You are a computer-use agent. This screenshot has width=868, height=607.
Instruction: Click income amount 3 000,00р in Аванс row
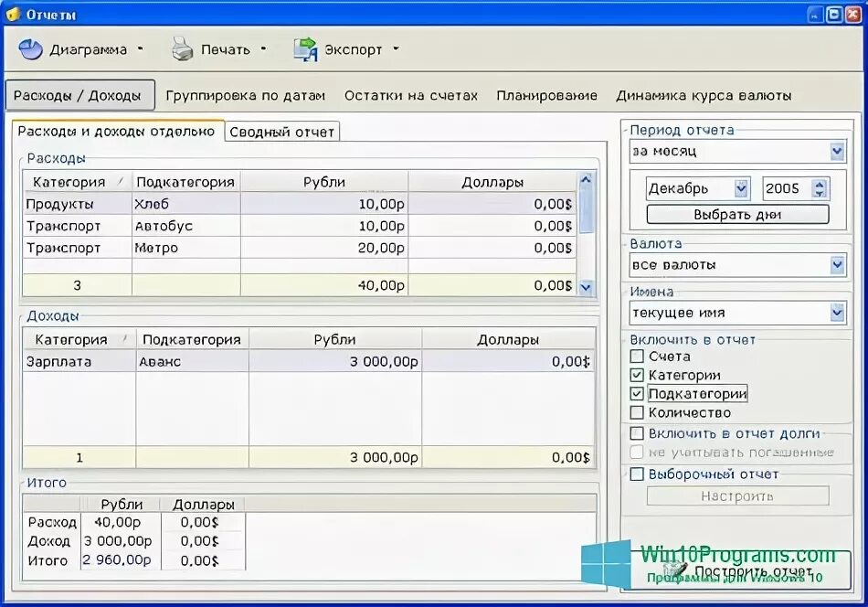coord(335,361)
